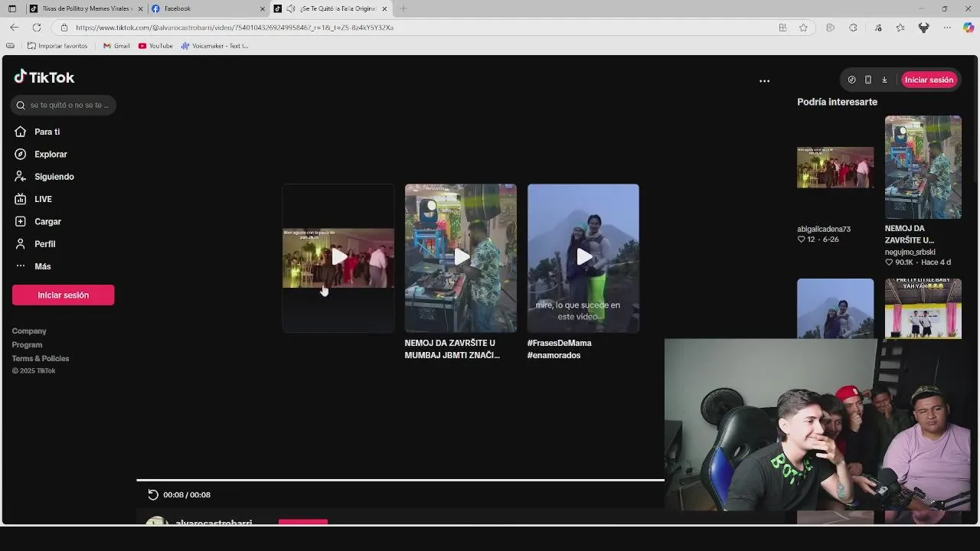The image size is (980, 551).
Task: Open negujmo_srbski DJ video in sidebar
Action: (x=923, y=167)
